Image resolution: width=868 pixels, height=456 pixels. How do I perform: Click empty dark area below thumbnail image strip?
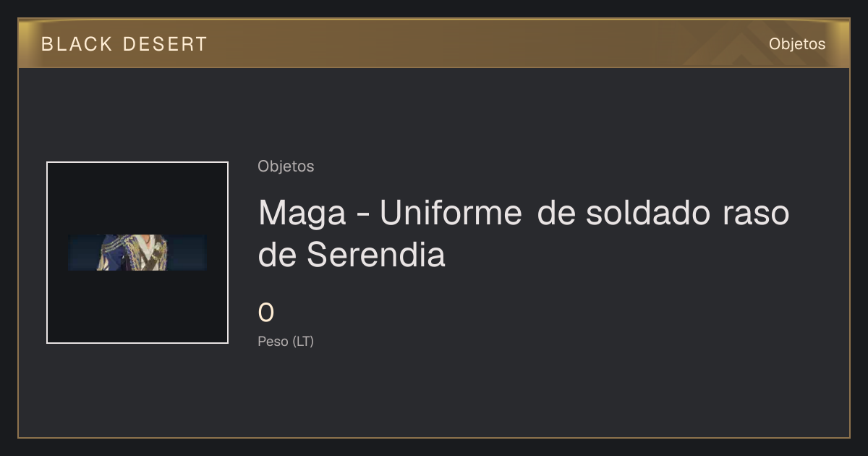pyautogui.click(x=137, y=308)
